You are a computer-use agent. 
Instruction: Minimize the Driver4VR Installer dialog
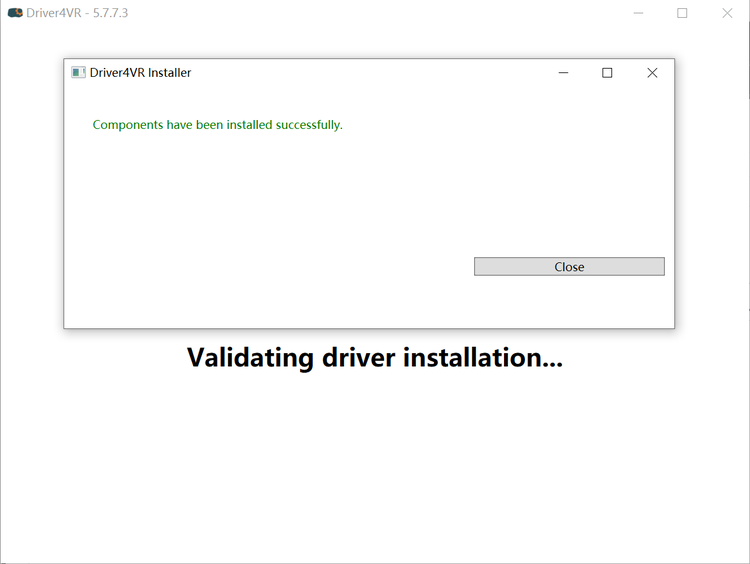pos(563,73)
